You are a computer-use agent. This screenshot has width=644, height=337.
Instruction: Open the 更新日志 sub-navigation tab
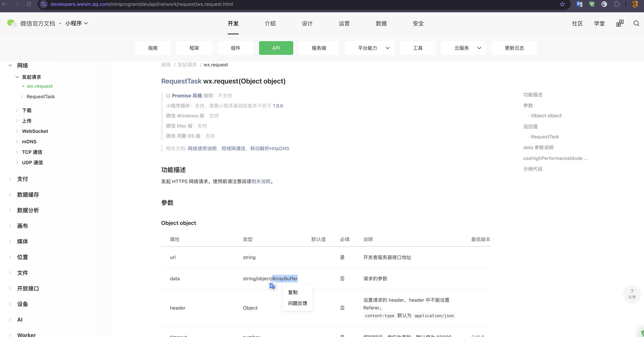coord(514,48)
